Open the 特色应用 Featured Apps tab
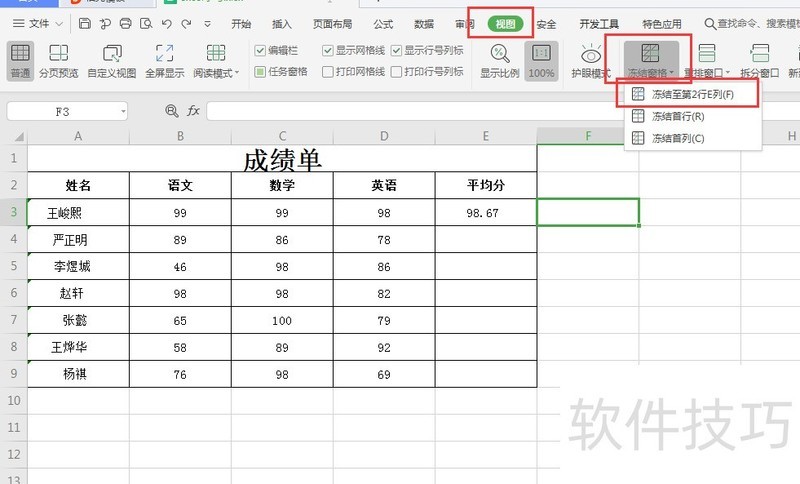800x484 pixels. (662, 23)
